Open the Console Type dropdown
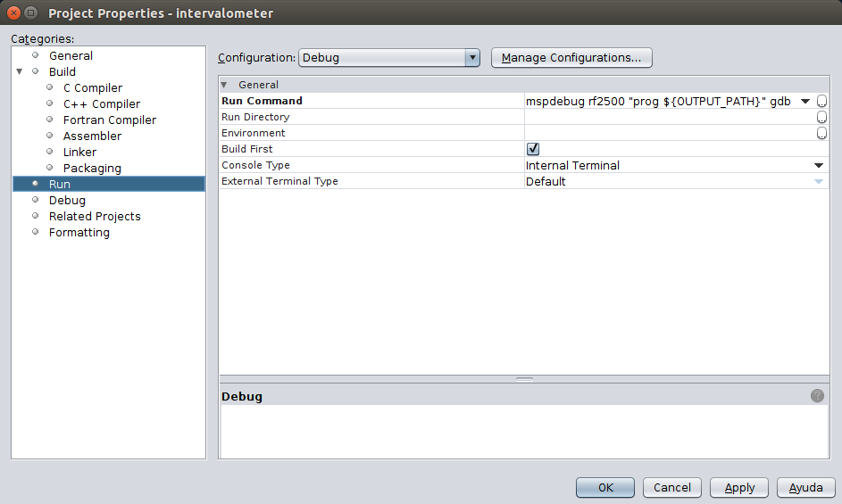 coord(818,166)
